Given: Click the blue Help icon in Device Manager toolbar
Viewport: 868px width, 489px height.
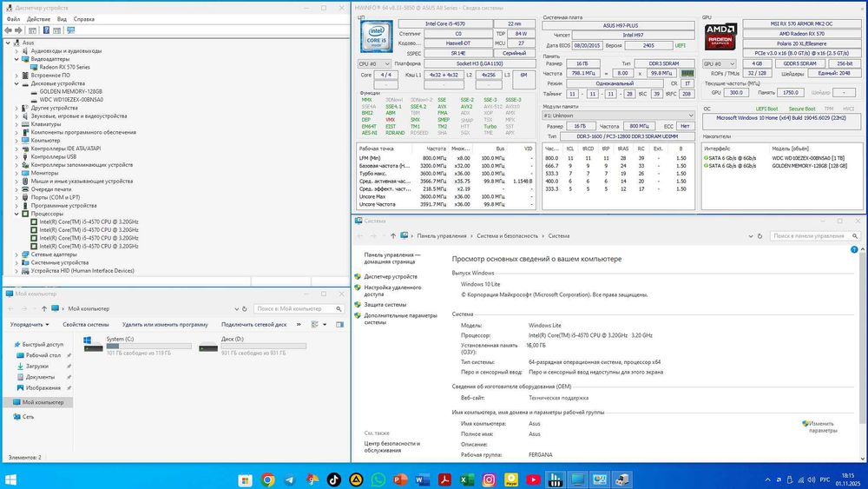Looking at the screenshot, I should pos(47,30).
